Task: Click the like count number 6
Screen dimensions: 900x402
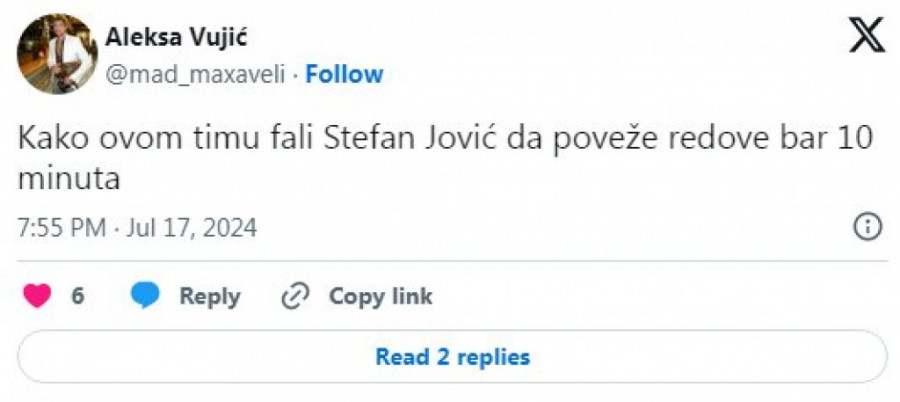Action: [x=77, y=296]
